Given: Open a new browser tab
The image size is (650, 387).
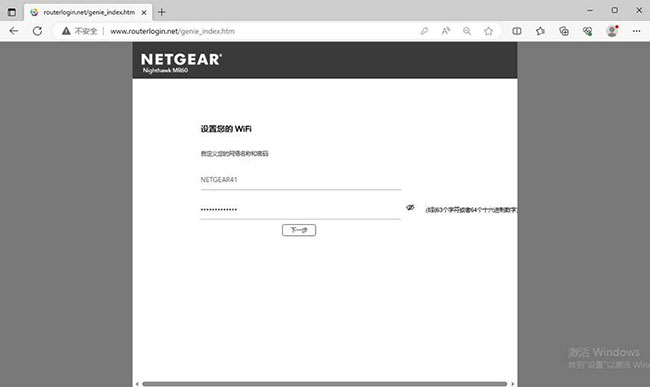Looking at the screenshot, I should [162, 12].
